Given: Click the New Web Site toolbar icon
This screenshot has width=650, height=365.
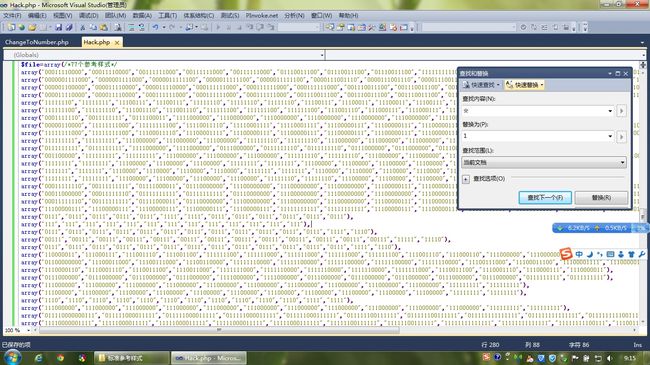Looking at the screenshot, I should [x=21, y=27].
